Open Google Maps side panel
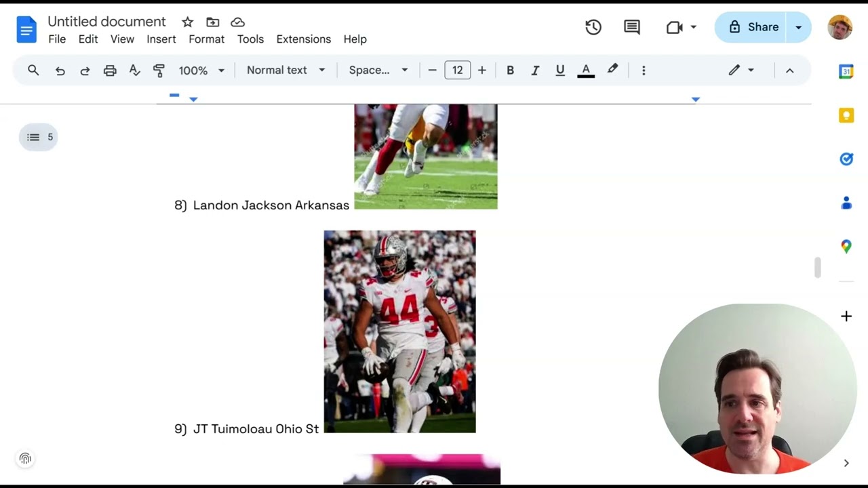 [x=846, y=247]
